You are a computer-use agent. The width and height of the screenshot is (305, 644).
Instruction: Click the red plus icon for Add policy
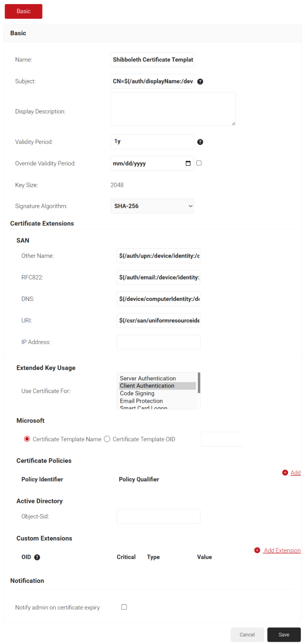[285, 473]
